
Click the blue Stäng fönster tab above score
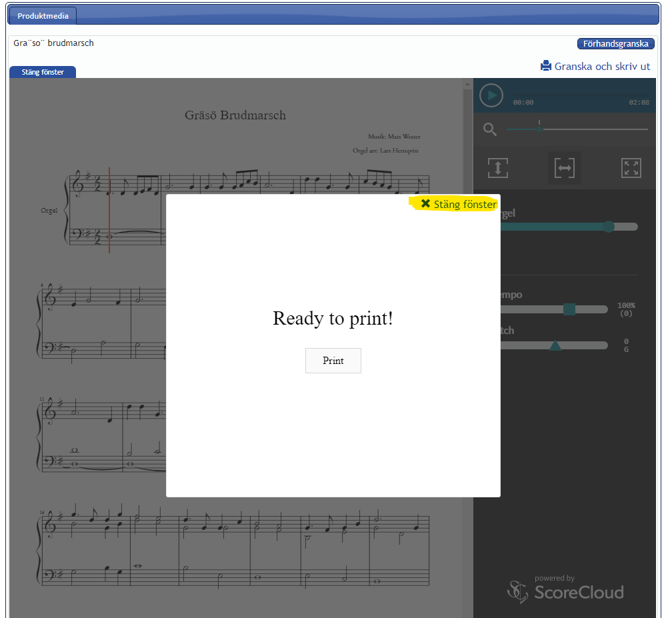(43, 72)
